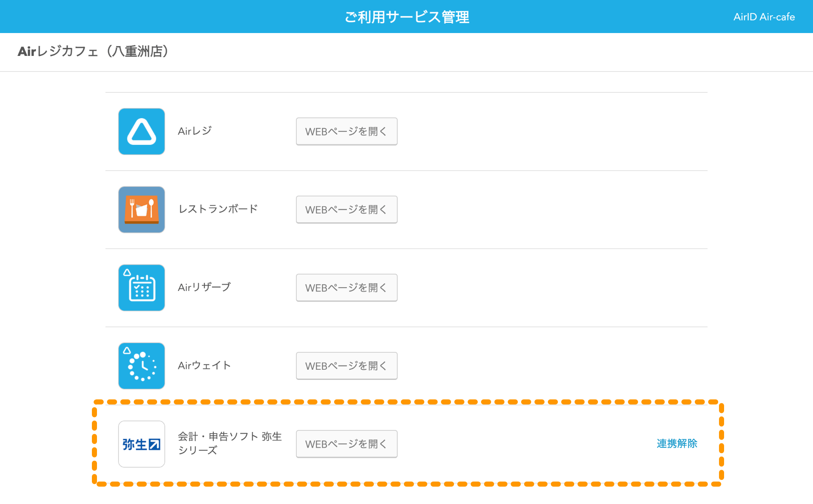Select the Airリザーブ service name text
The width and height of the screenshot is (813, 504).
coord(204,287)
